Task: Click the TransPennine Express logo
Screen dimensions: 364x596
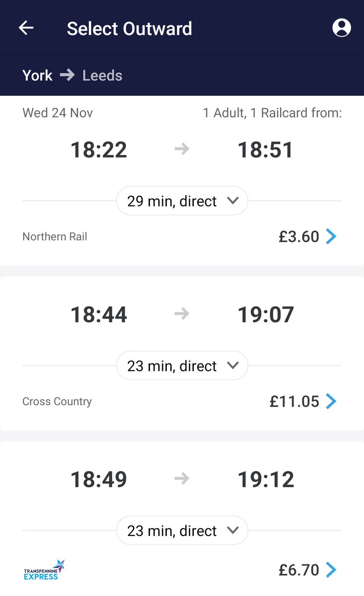Action: click(44, 570)
